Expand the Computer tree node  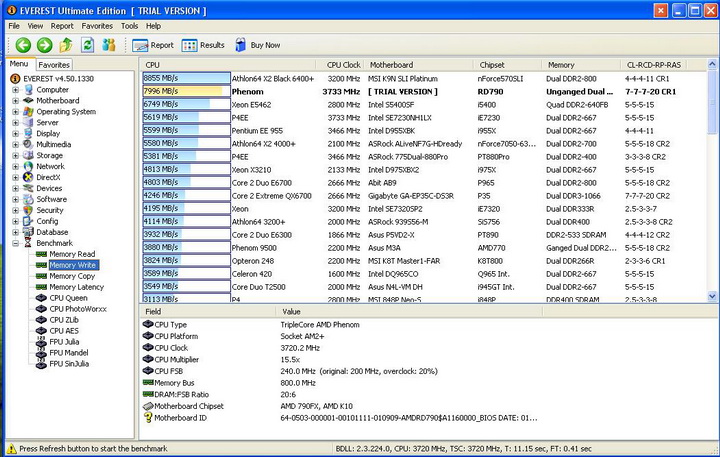point(16,90)
